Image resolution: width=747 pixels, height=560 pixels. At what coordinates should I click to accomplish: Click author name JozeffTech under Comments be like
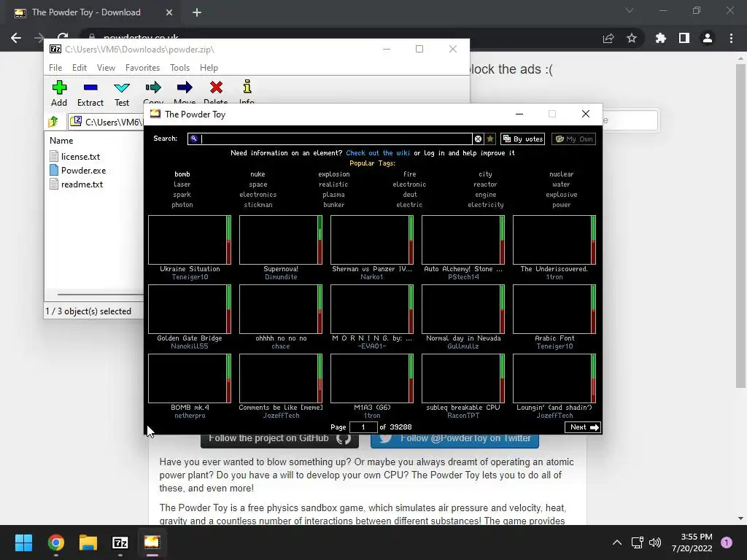point(281,416)
